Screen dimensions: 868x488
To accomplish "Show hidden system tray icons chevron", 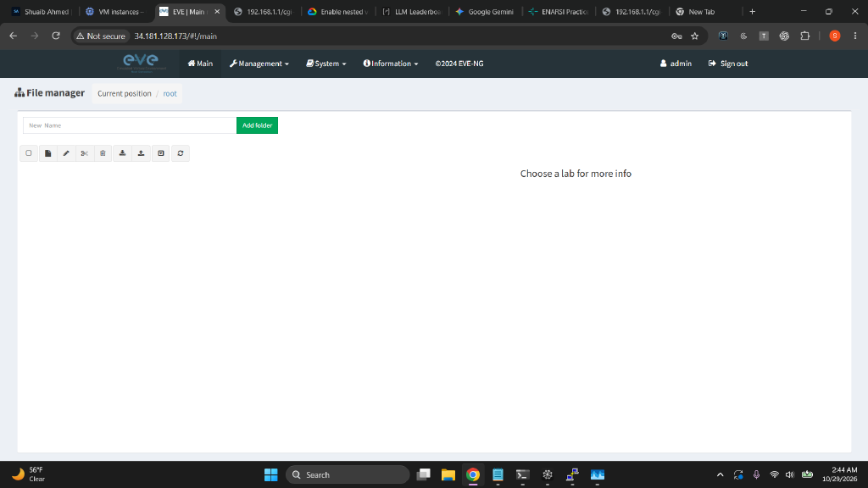I will pos(721,474).
